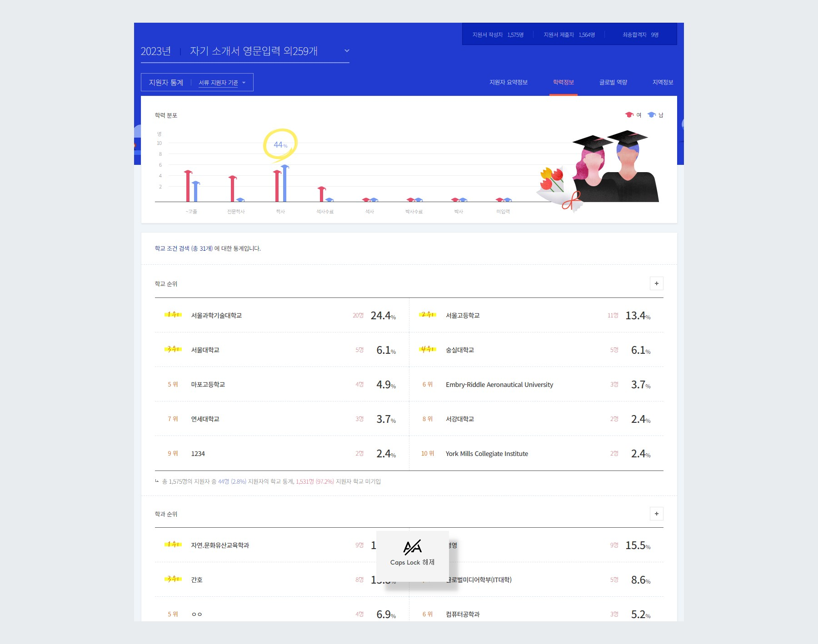The width and height of the screenshot is (818, 644).
Task: Click the 최종합격자 9명 stat
Action: tap(640, 35)
